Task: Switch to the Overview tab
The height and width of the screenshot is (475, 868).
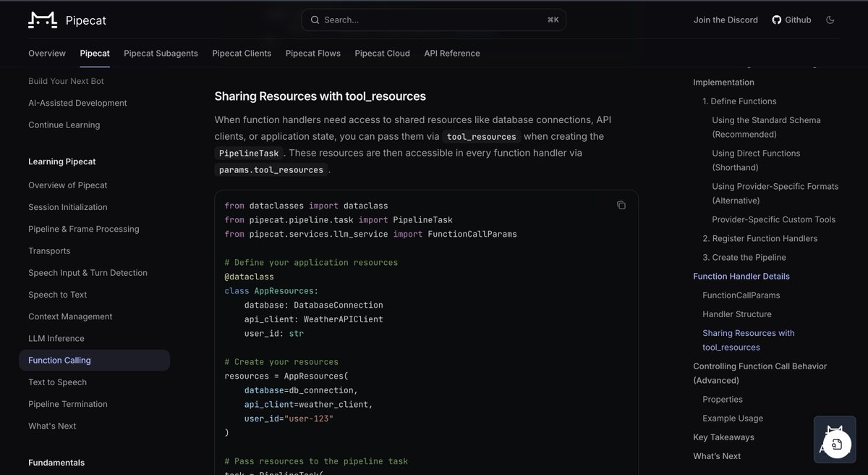Action: click(x=47, y=54)
